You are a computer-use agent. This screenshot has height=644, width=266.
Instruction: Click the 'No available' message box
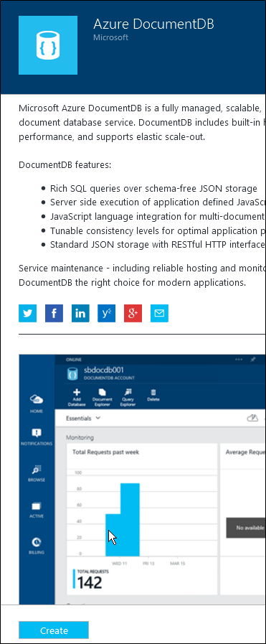pyautogui.click(x=246, y=528)
